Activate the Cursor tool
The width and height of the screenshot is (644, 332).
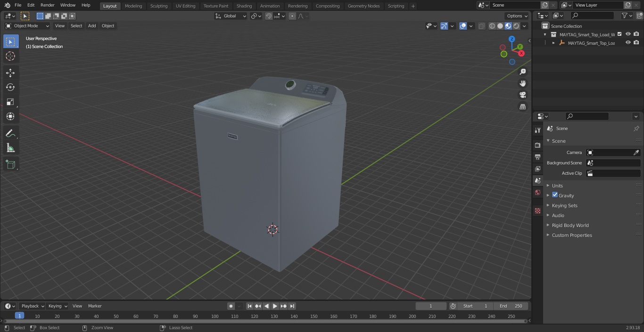10,56
